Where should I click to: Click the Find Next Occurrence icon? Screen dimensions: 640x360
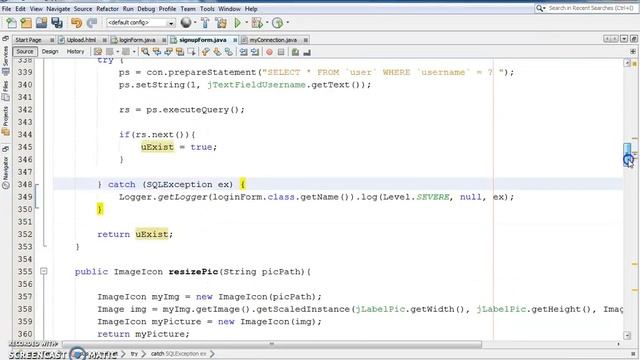click(168, 52)
